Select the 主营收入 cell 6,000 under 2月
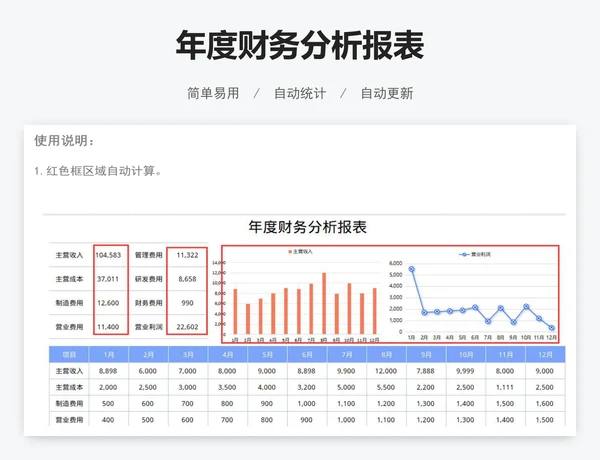The width and height of the screenshot is (600, 460). [x=148, y=371]
